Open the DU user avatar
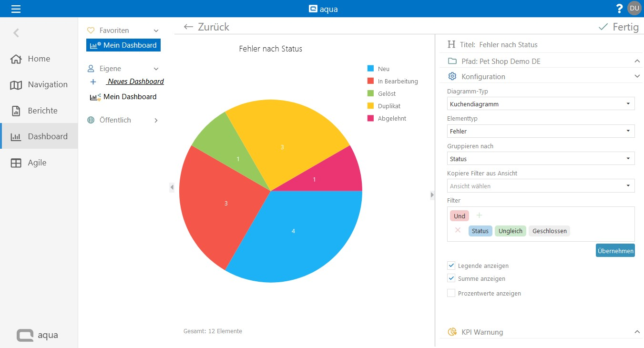Viewport: 644px width, 348px height. coord(634,8)
